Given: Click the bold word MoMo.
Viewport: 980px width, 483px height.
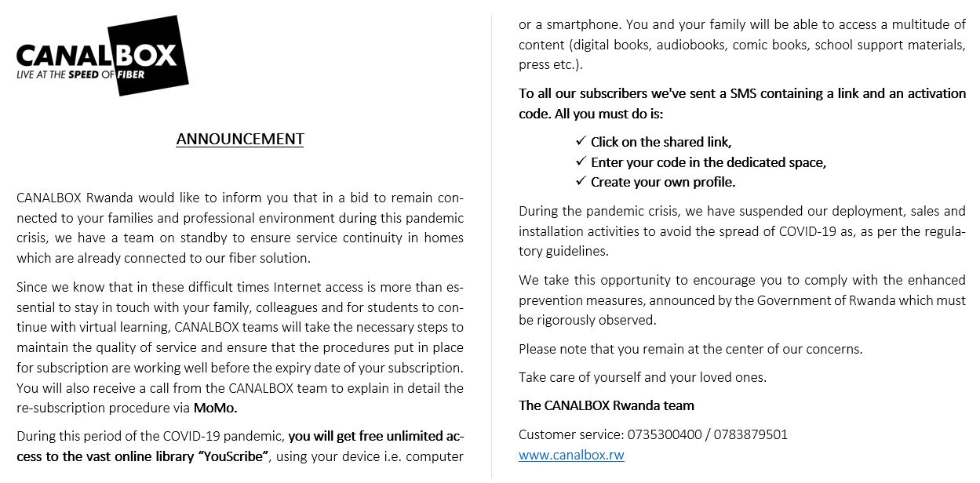Looking at the screenshot, I should click(x=215, y=408).
